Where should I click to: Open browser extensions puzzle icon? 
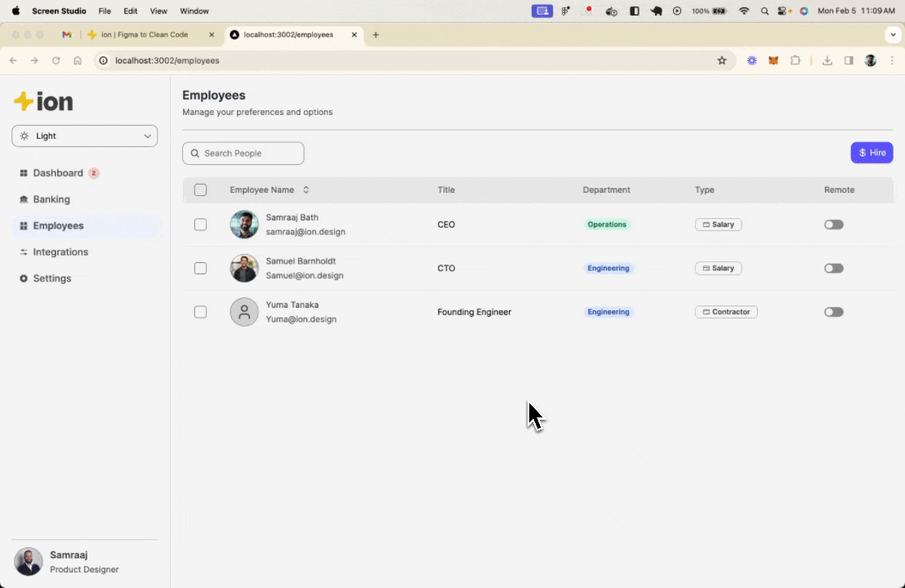(x=795, y=60)
